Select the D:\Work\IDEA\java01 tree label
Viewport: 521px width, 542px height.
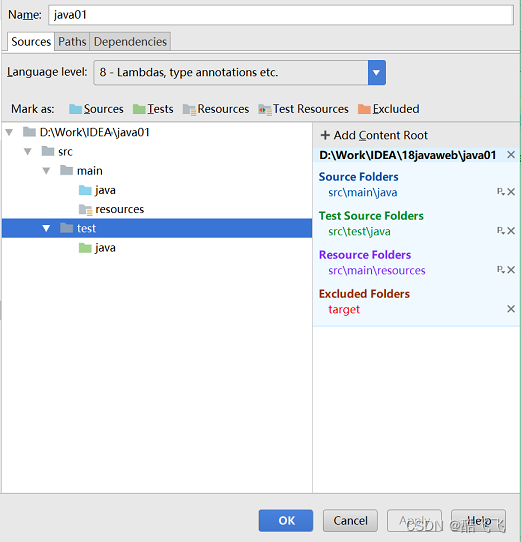(x=94, y=132)
